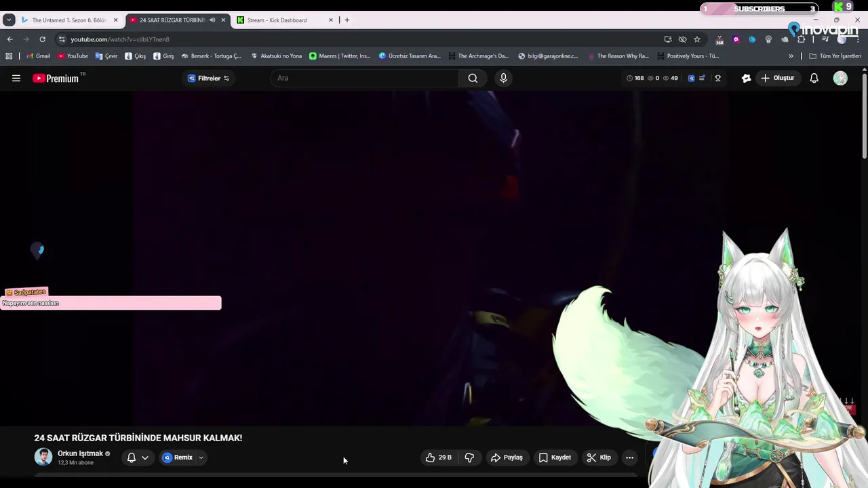Open the extension showing 368 badge
868x488 pixels.
[719, 40]
